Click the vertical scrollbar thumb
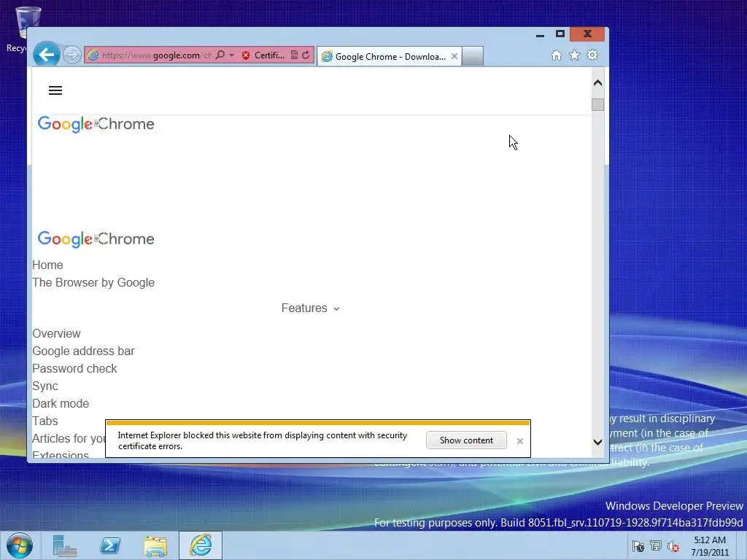This screenshot has width=747, height=560. pyautogui.click(x=598, y=104)
